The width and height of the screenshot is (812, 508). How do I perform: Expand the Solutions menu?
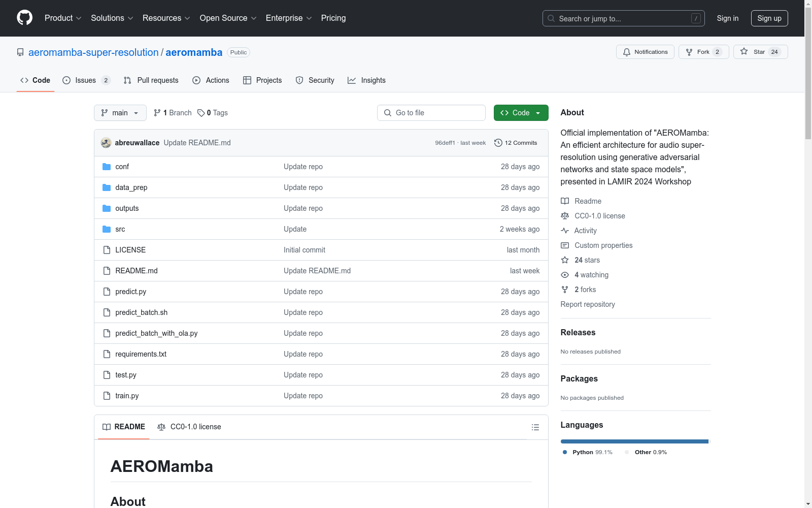click(112, 18)
